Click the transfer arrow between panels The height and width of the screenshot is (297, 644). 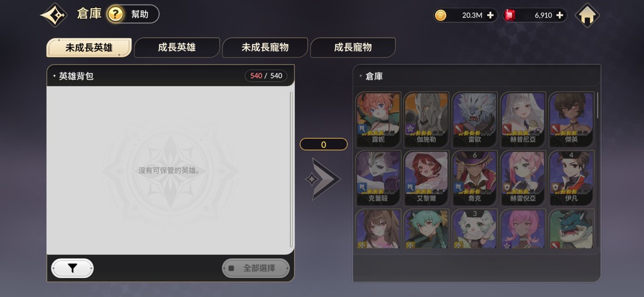click(323, 179)
